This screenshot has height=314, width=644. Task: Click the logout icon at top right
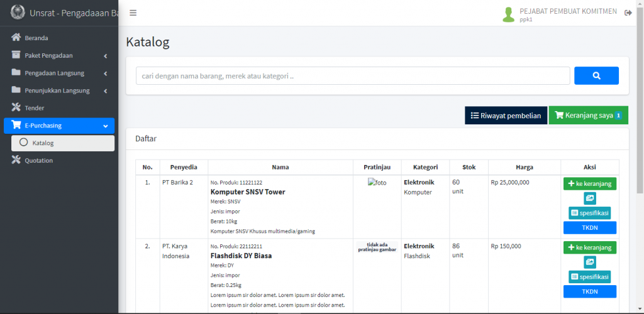click(628, 13)
